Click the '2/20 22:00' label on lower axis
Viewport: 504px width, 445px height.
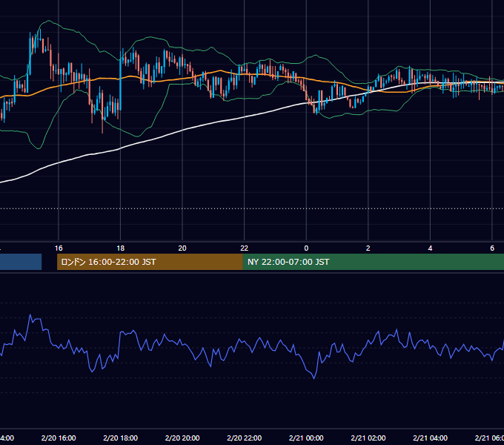click(x=245, y=438)
